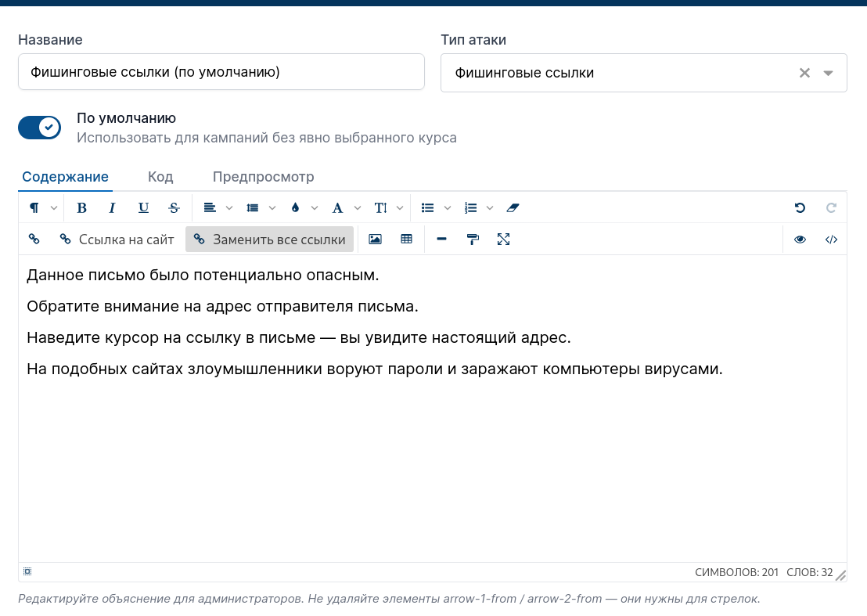867x616 pixels.
Task: Open the 'Тип атаки' dropdown arrow
Action: [x=829, y=73]
